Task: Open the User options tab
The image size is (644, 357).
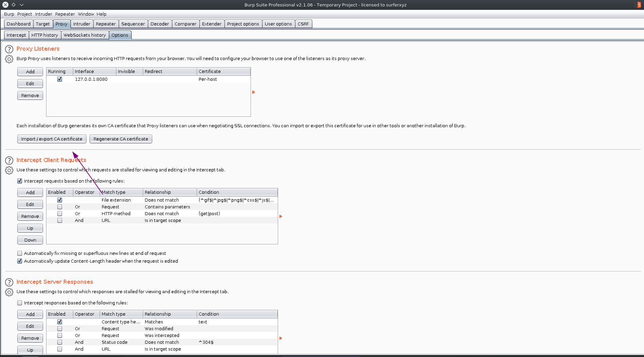Action: click(x=278, y=24)
